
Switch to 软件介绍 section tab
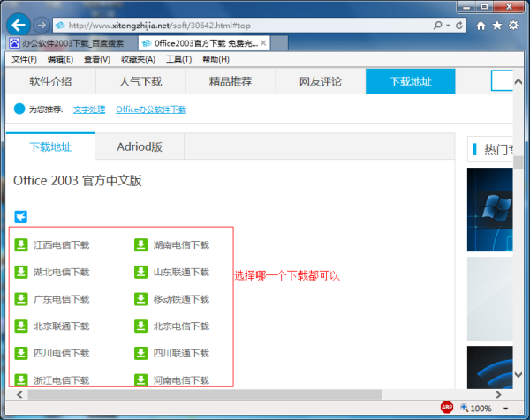coord(50,81)
